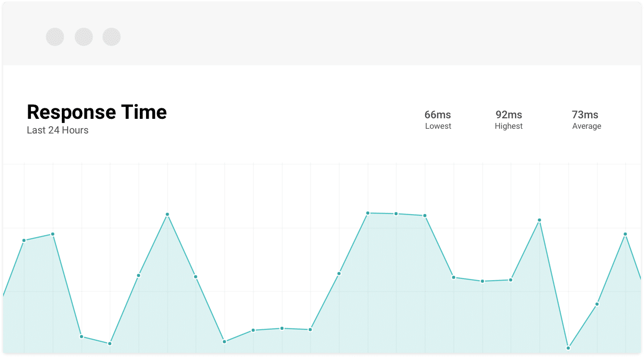The width and height of the screenshot is (644, 357).
Task: Click the "73ms" average value
Action: (585, 115)
